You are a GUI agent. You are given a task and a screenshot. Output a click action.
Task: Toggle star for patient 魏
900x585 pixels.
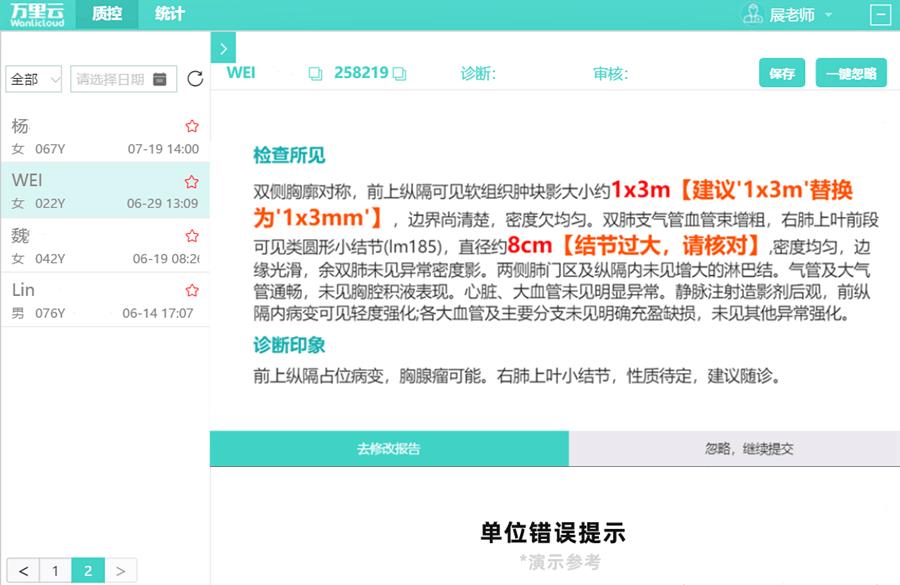[192, 237]
